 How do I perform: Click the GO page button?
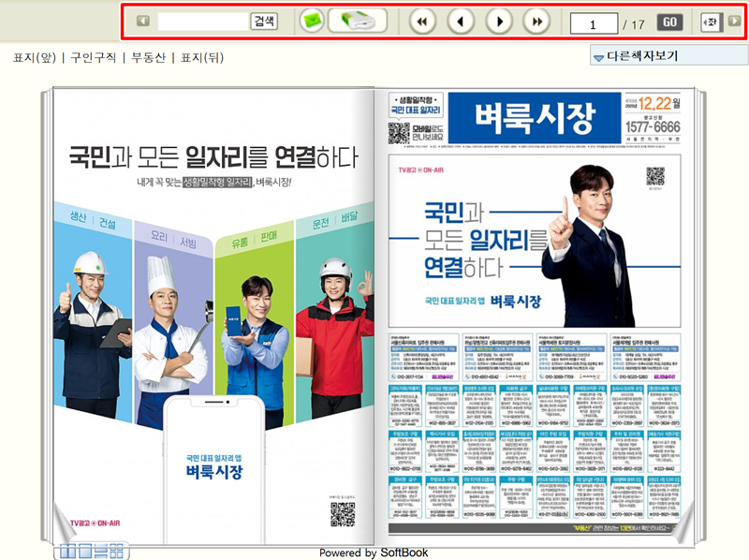click(669, 22)
